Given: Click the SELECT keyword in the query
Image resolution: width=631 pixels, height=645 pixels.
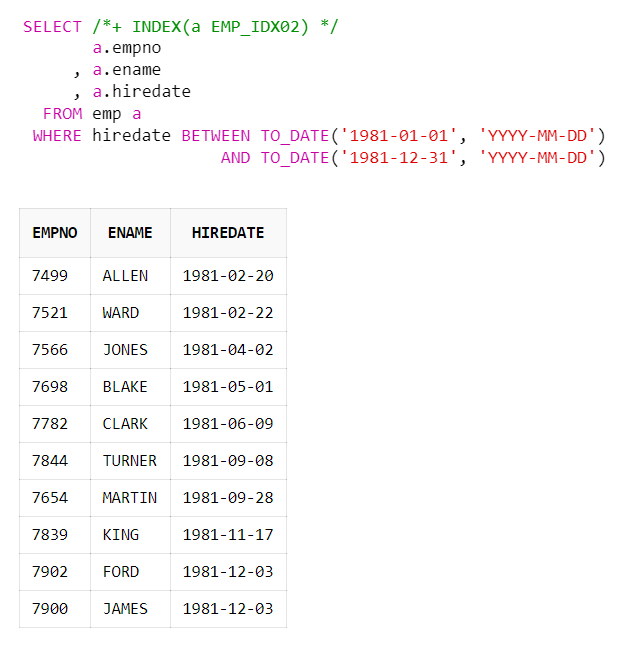Looking at the screenshot, I should coord(52,27).
